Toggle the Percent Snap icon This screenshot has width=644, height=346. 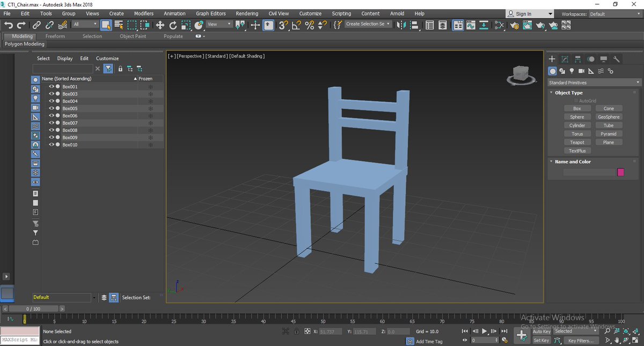pyautogui.click(x=309, y=25)
